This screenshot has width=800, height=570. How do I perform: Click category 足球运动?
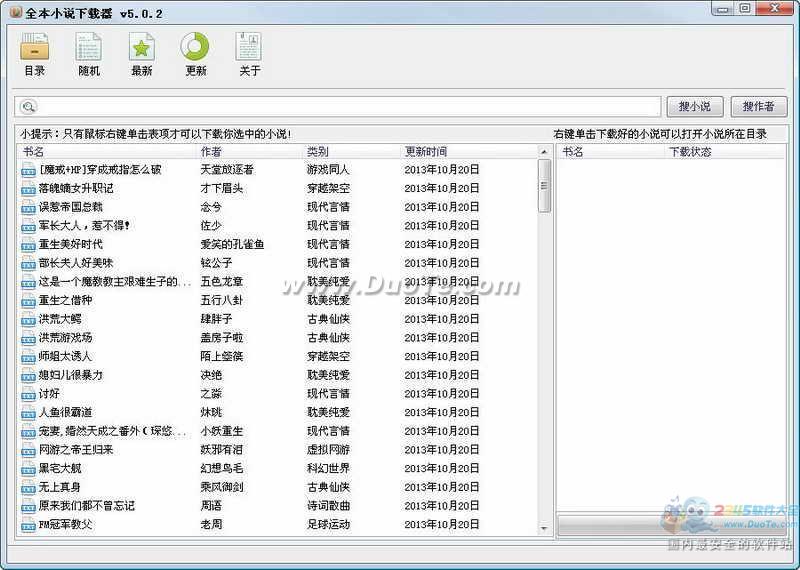(x=328, y=525)
